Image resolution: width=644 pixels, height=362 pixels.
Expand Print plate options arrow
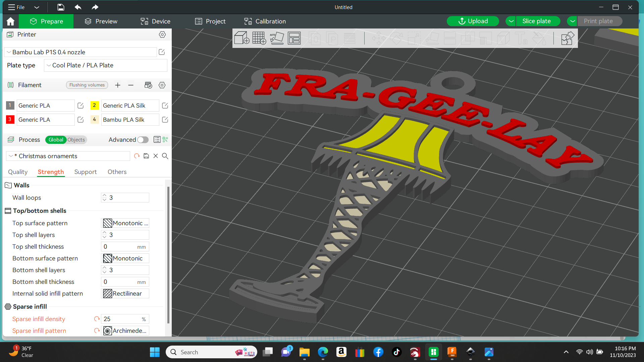[572, 21]
